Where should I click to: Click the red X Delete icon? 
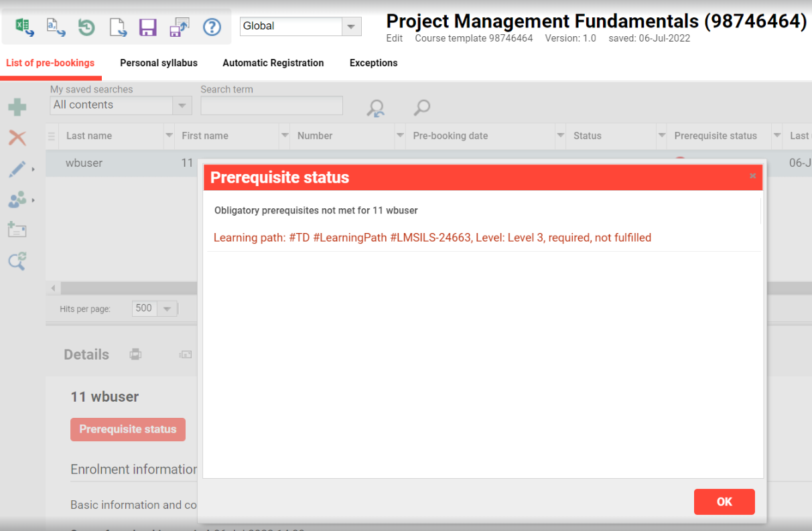point(17,138)
